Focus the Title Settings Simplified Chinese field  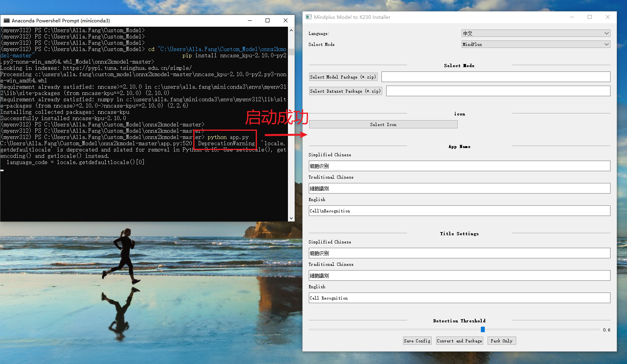(459, 253)
